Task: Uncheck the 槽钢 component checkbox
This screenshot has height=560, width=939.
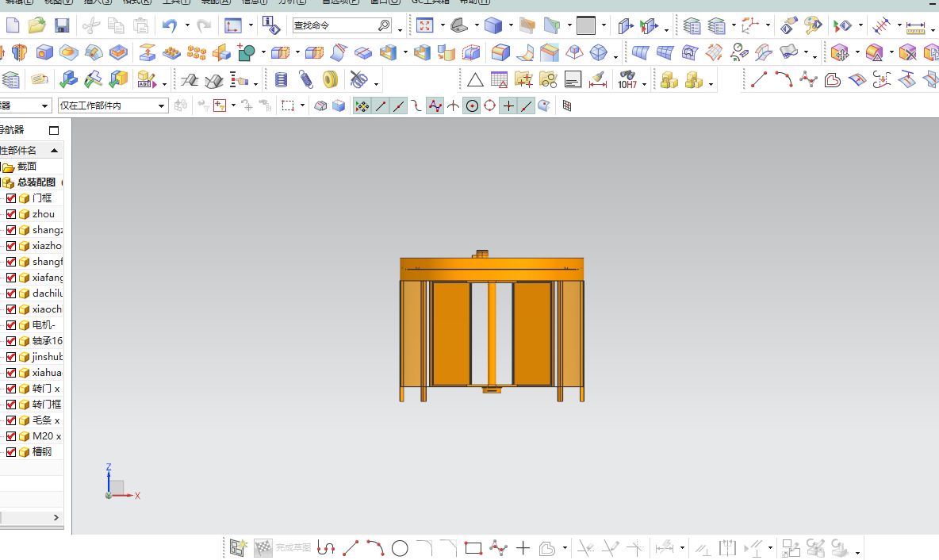Action: [x=11, y=452]
